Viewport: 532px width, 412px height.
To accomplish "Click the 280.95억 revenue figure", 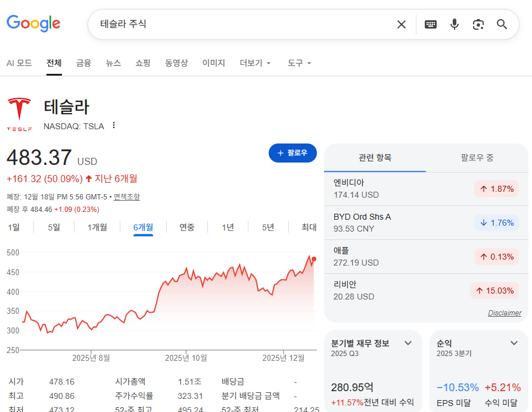I will coord(352,387).
